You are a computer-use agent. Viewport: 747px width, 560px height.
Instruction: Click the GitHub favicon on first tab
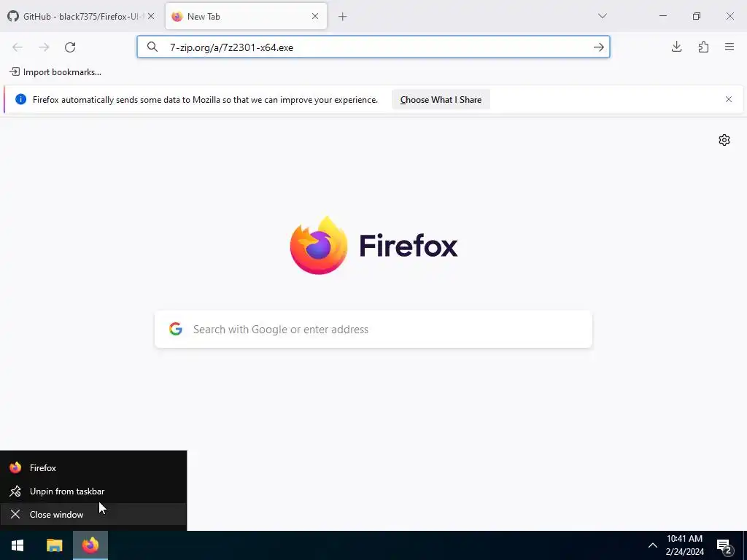tap(13, 16)
